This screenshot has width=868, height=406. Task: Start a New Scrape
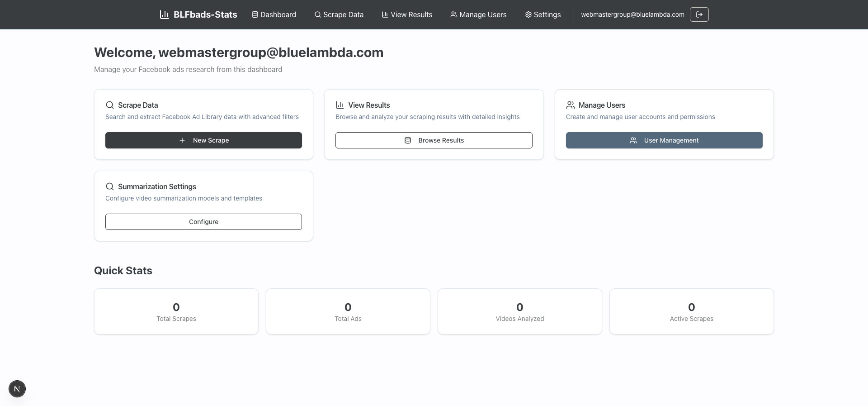tap(203, 140)
